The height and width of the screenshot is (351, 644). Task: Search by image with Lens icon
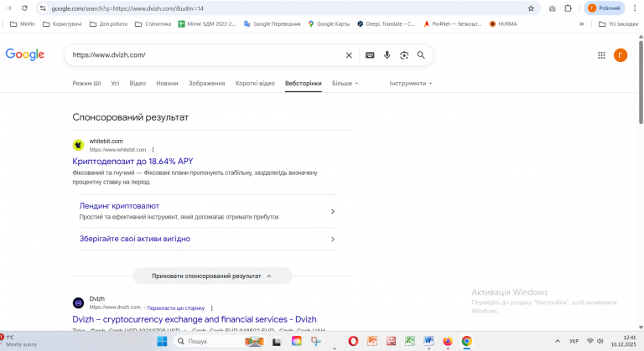pyautogui.click(x=404, y=55)
